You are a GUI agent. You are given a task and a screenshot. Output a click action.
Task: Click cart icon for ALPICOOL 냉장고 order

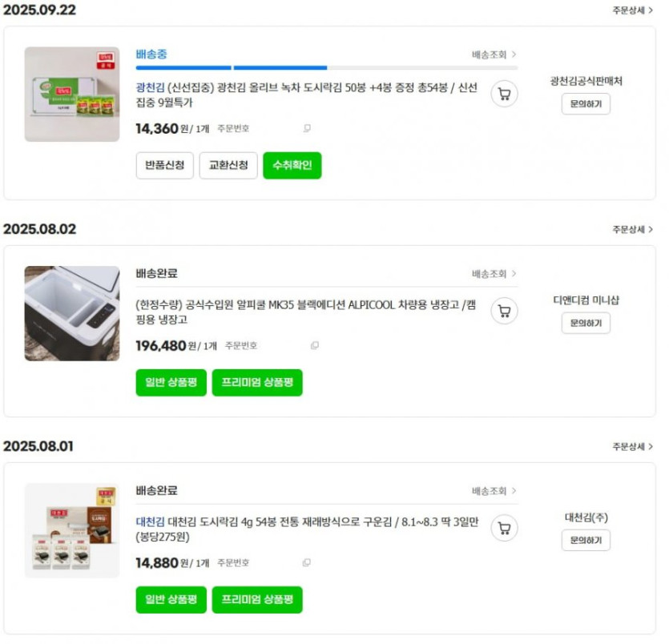click(504, 311)
